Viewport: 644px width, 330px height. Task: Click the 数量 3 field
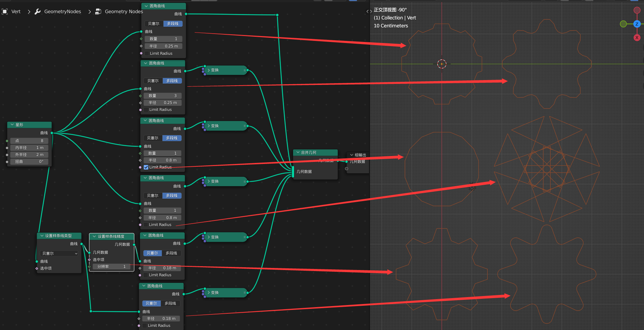tap(163, 96)
